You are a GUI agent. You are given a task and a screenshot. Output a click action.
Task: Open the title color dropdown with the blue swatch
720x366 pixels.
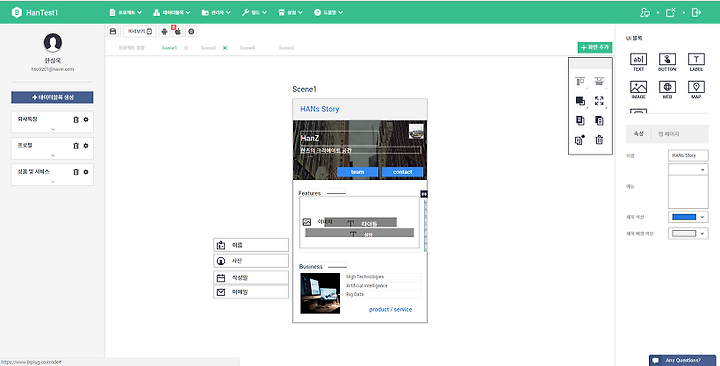pos(688,217)
